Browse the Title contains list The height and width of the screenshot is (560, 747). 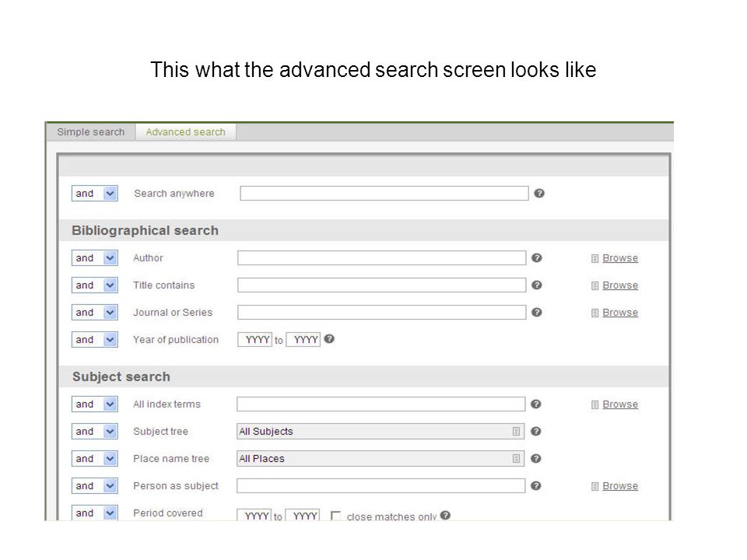(x=620, y=285)
